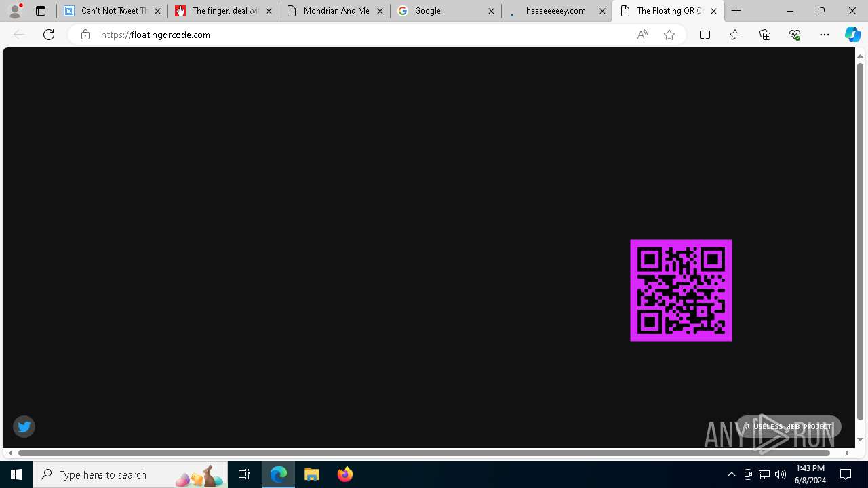The height and width of the screenshot is (488, 868).
Task: Click the vertical scrollbar up arrow
Action: [860, 56]
